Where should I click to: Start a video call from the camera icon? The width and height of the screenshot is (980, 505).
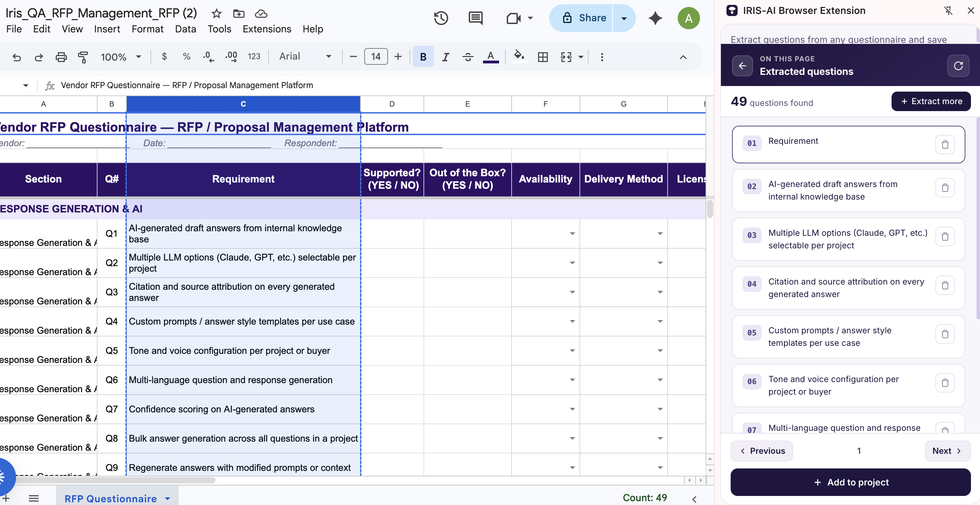(514, 18)
